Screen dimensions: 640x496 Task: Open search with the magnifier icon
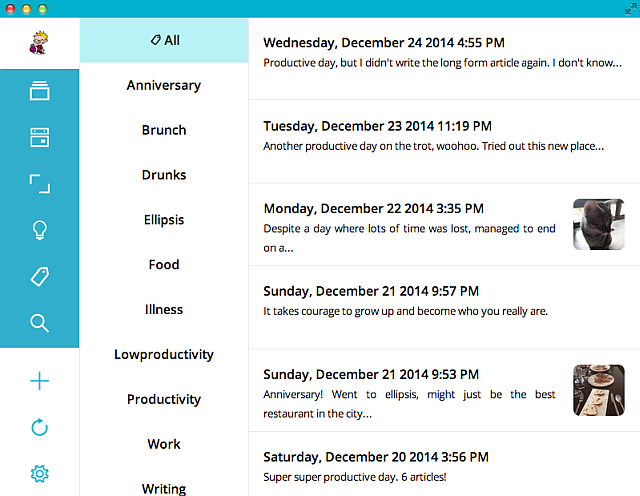tap(40, 323)
